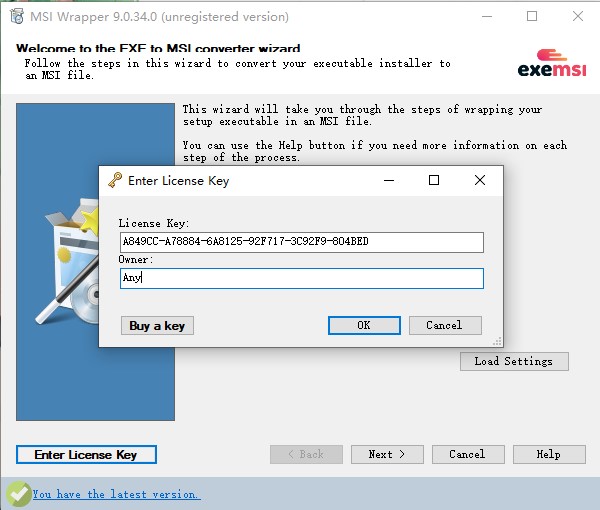
Task: Go to the next wizard step with Next
Action: (x=387, y=454)
